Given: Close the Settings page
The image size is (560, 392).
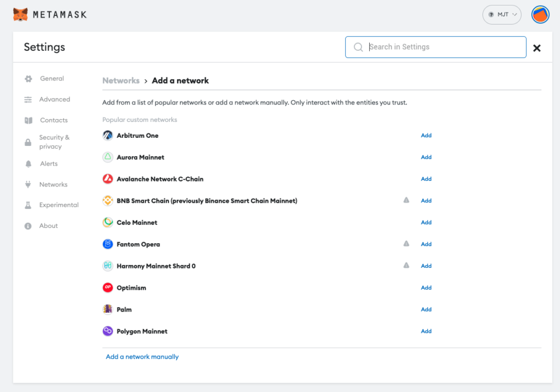Looking at the screenshot, I should 537,48.
